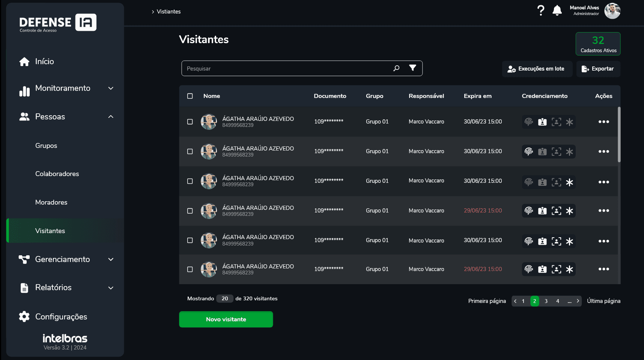Click the Novo visitante button
The height and width of the screenshot is (360, 644).
226,319
